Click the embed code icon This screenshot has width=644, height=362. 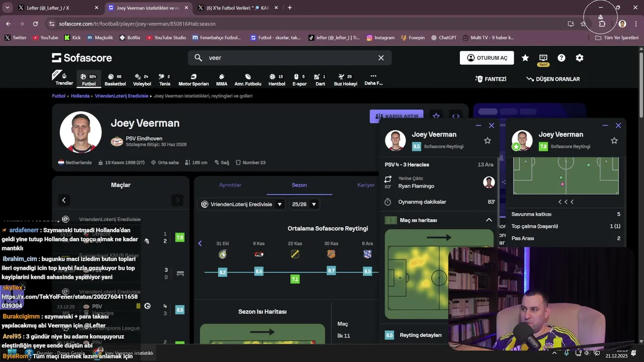click(455, 116)
